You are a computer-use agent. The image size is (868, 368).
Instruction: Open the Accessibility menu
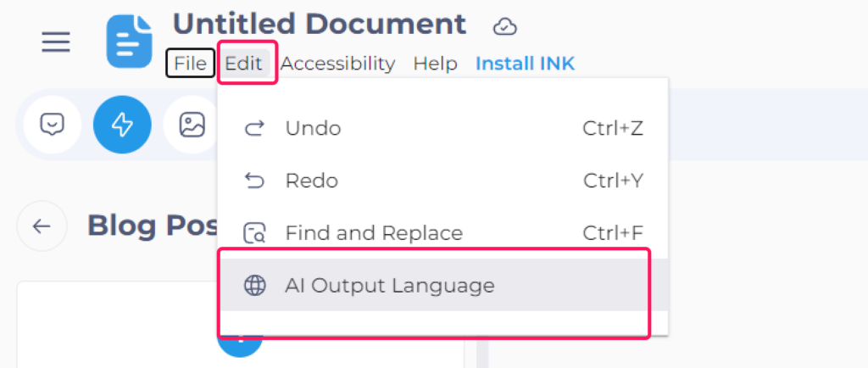click(x=337, y=64)
